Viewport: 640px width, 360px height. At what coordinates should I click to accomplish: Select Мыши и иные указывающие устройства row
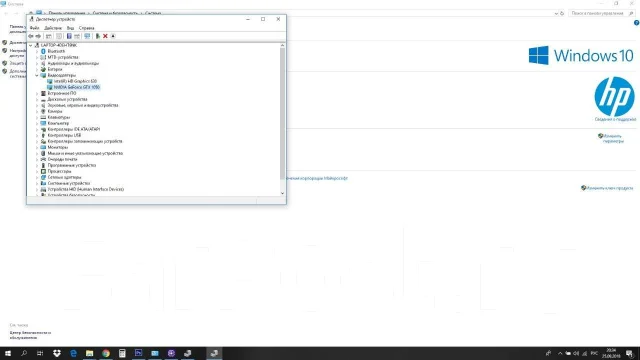coord(85,153)
